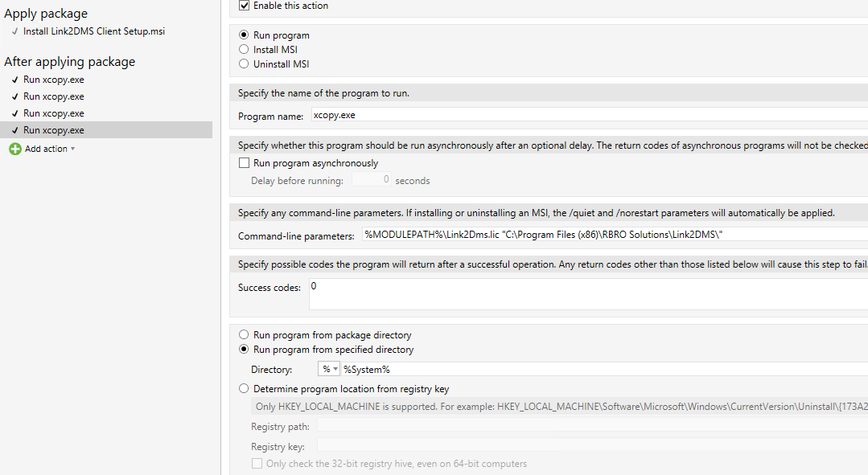The image size is (868, 475).
Task: Click the green Add action plus icon
Action: (x=15, y=149)
